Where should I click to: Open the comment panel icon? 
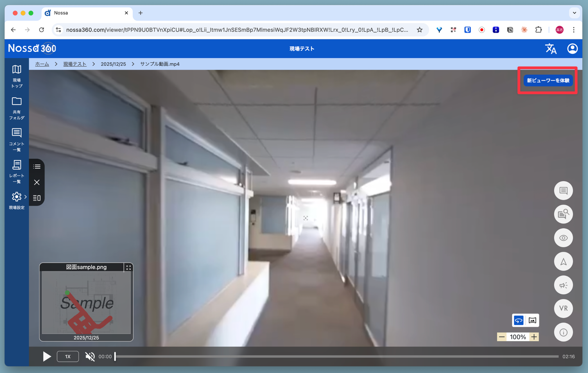pyautogui.click(x=563, y=191)
